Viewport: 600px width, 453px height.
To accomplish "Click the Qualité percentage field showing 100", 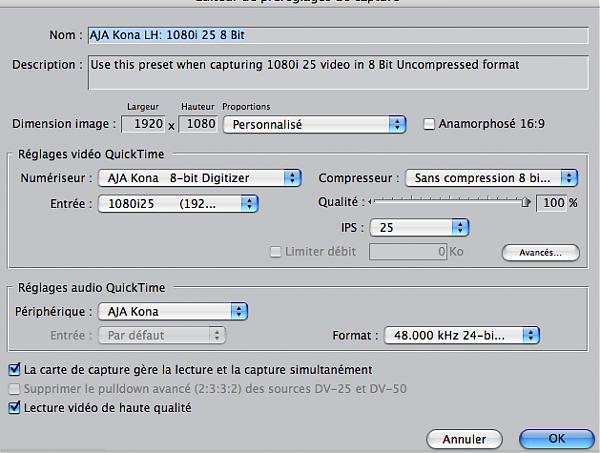I will tap(551, 203).
